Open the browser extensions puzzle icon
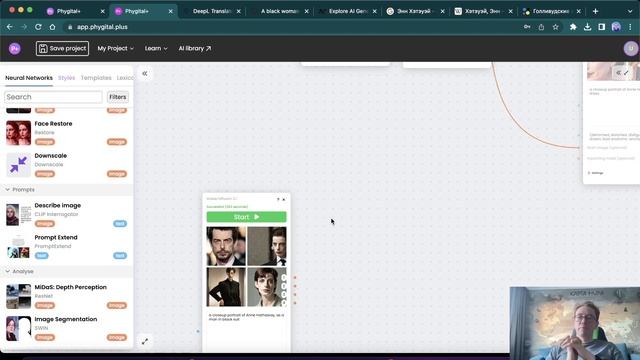This screenshot has height=360, width=640. [x=573, y=27]
